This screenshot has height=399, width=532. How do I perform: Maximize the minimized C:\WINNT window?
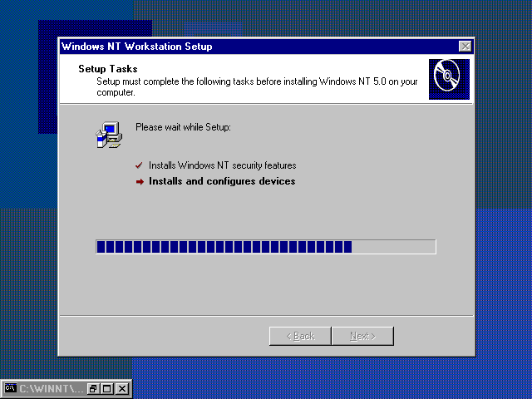tap(107, 388)
